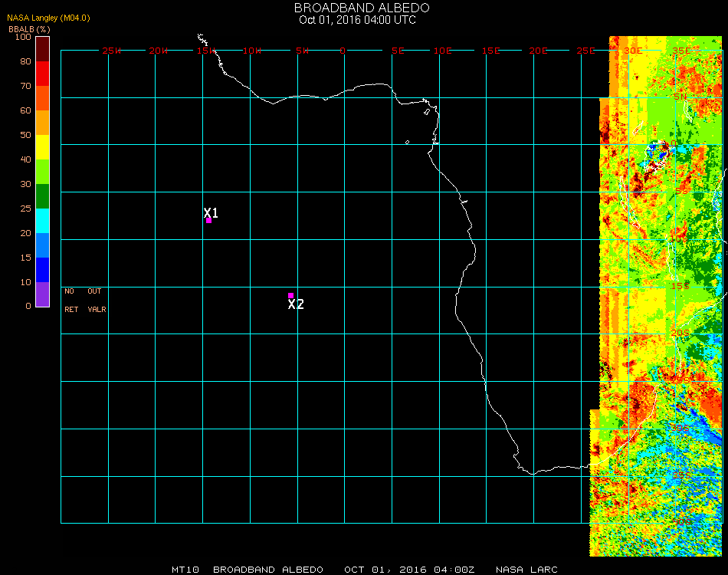
Task: Click the OUT VALR legend label
Action: coord(96,301)
